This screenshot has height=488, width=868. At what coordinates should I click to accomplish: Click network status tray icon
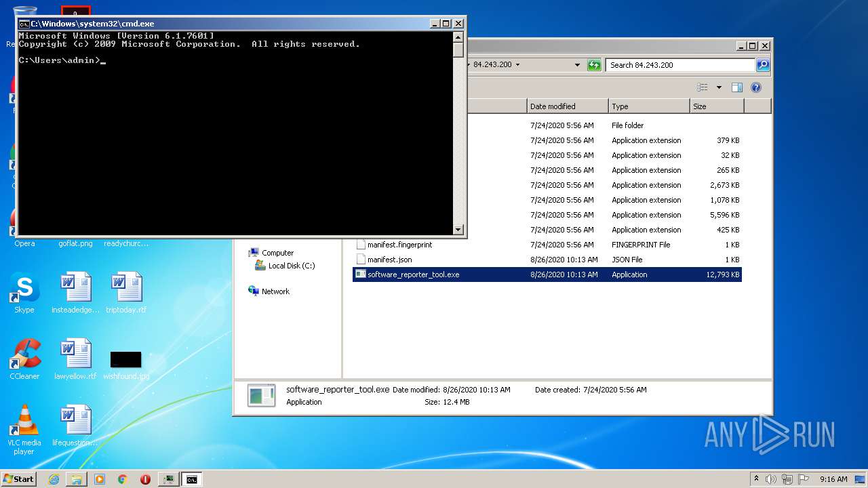[x=787, y=479]
